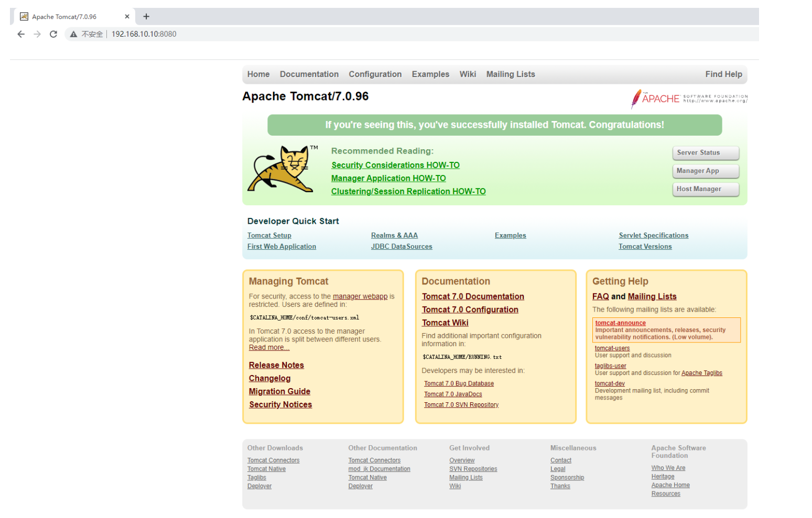Open Clustering/Session Replication HOW-TO link
Screen dimensions: 812x518
(x=408, y=192)
